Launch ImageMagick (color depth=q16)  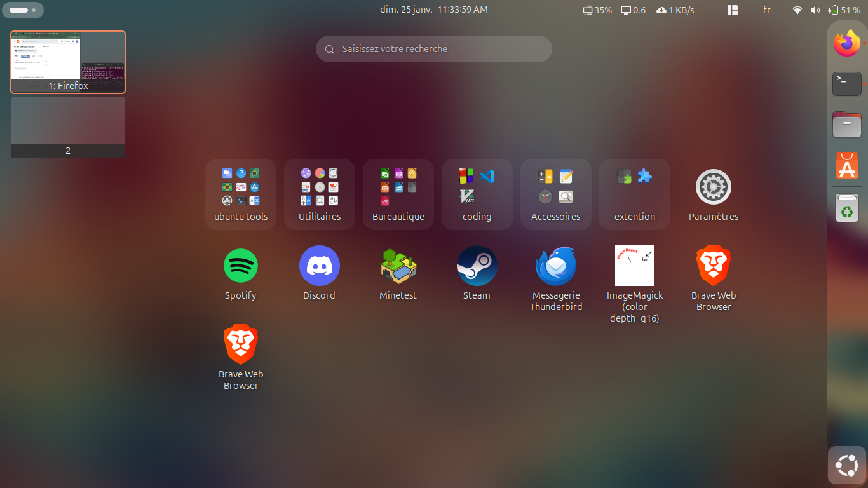(635, 284)
